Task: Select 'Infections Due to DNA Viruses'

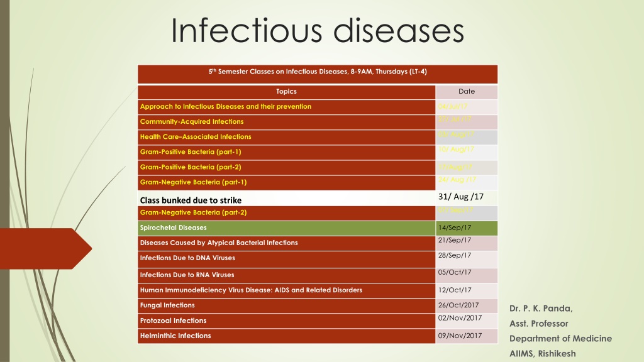Action: 187,258
